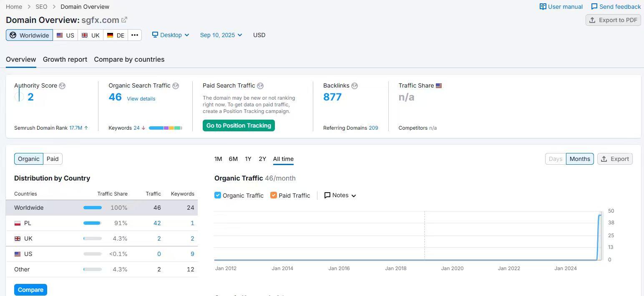The image size is (644, 296).
Task: Open the Overview tab
Action: click(x=21, y=59)
